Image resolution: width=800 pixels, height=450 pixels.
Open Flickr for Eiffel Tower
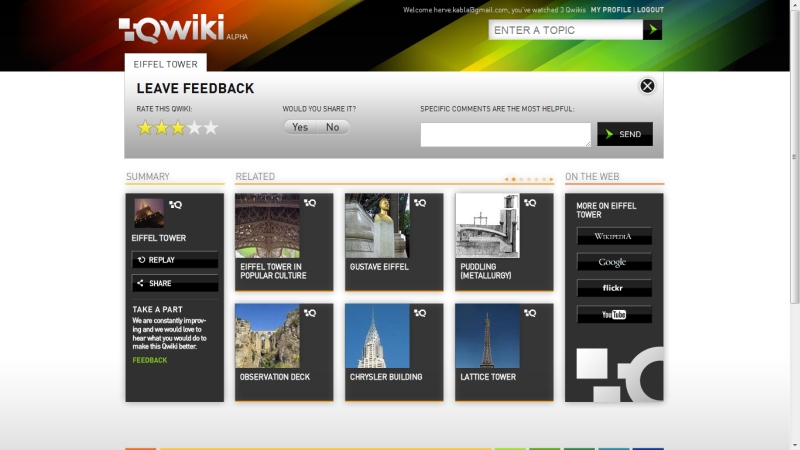pos(614,288)
